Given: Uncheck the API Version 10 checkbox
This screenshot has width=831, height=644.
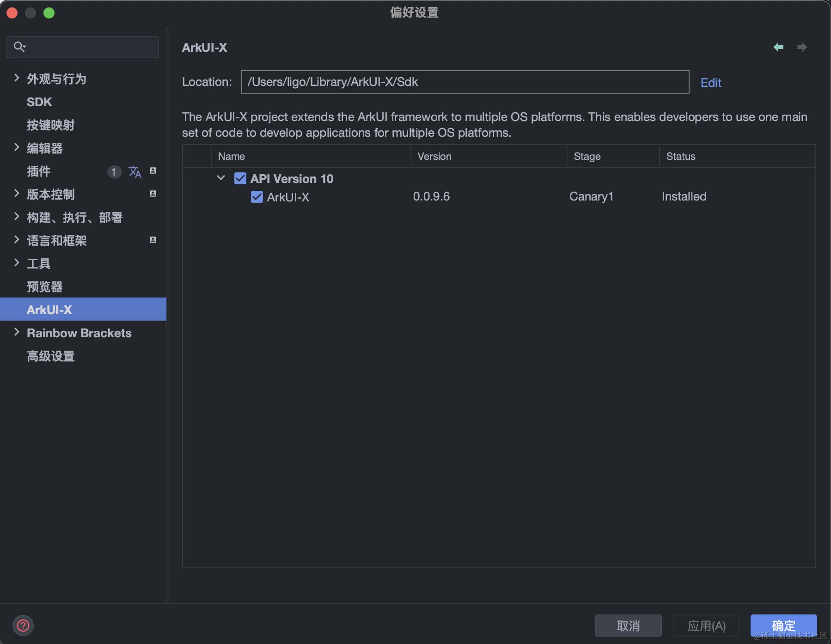Looking at the screenshot, I should click(x=240, y=178).
